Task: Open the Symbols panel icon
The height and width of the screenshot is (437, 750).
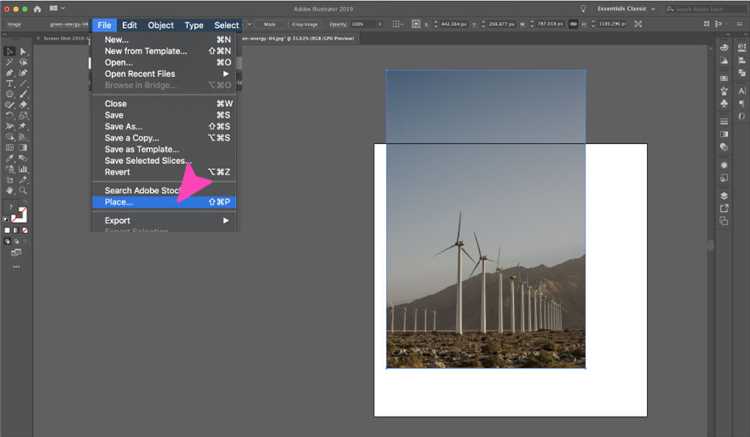Action: tap(724, 101)
